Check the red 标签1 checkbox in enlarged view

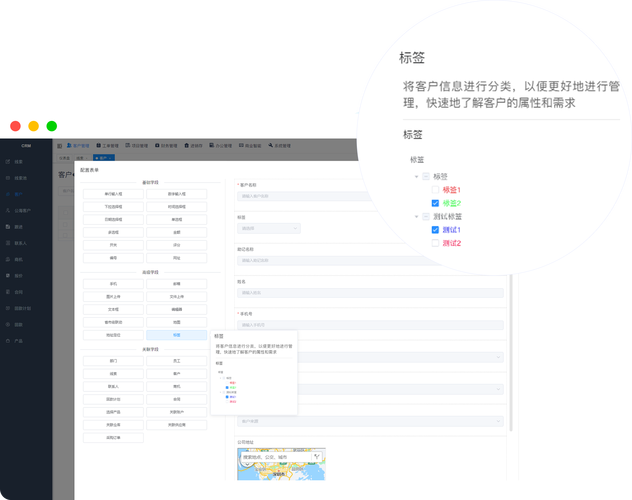[x=435, y=190]
